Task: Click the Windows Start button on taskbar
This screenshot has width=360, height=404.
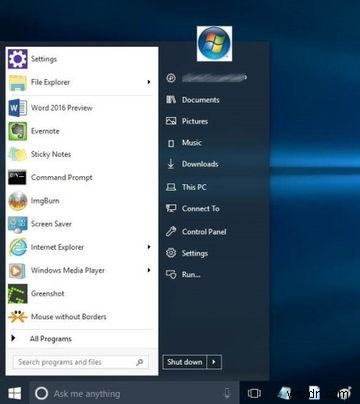Action: (15, 394)
